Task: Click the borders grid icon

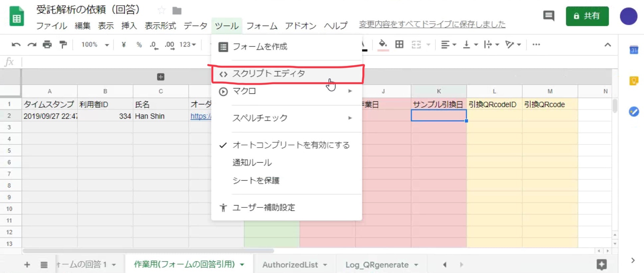Action: pos(399,44)
